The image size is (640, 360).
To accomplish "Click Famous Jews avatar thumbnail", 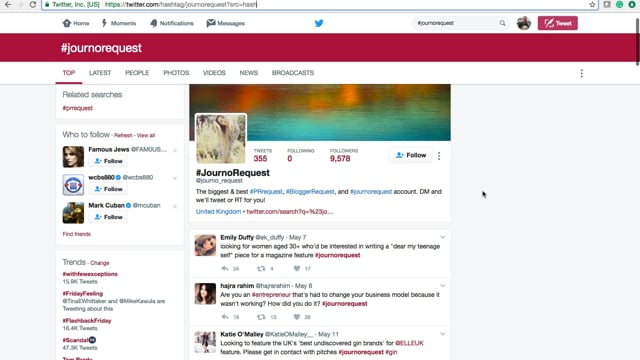I will click(73, 157).
